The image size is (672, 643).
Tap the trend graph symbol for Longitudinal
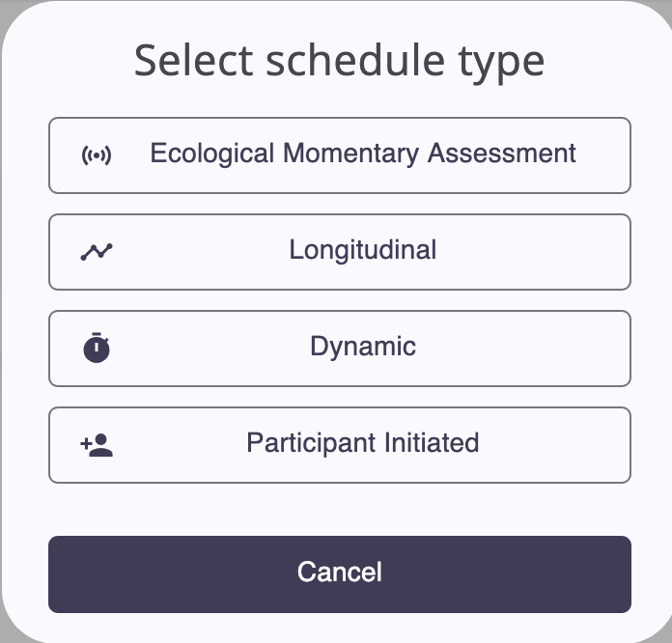[97, 252]
